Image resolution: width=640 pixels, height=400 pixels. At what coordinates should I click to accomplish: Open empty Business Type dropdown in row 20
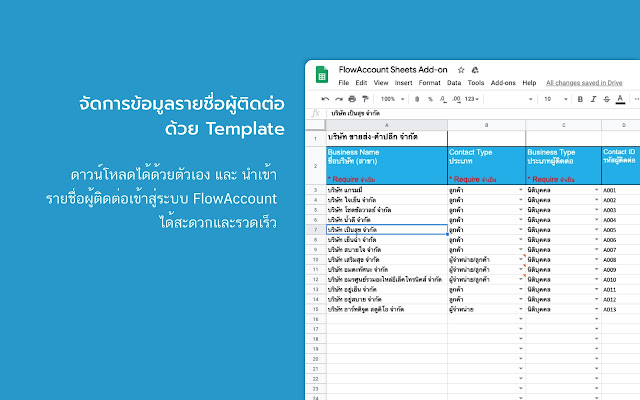pos(596,359)
